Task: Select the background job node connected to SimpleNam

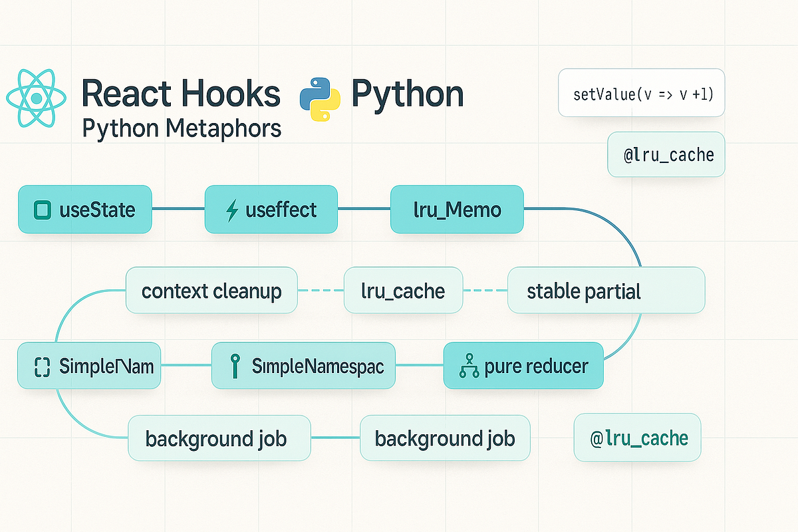Action: [x=219, y=438]
